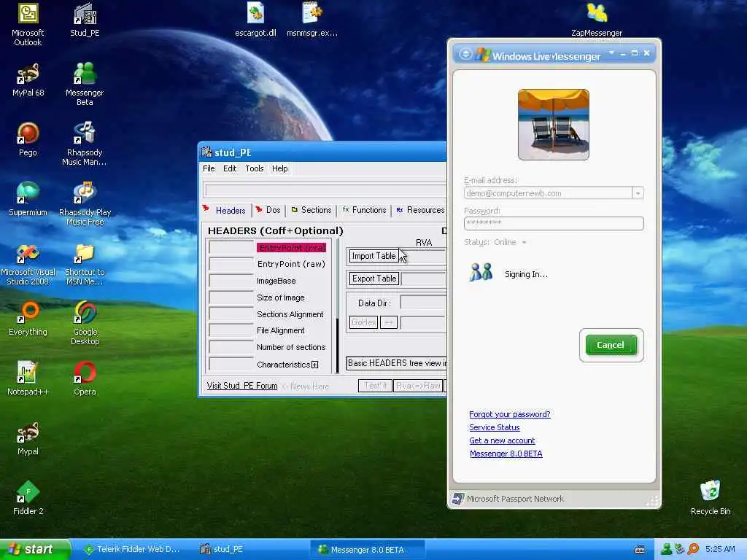Switch to the Headers tab

pos(225,210)
